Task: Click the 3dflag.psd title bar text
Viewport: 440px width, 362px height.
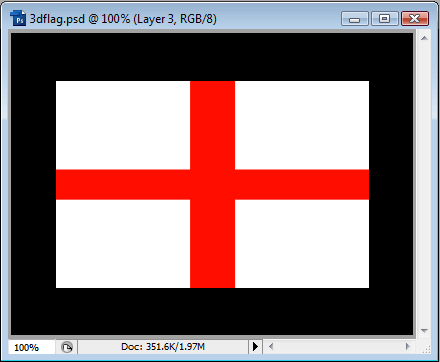Action: coord(123,19)
